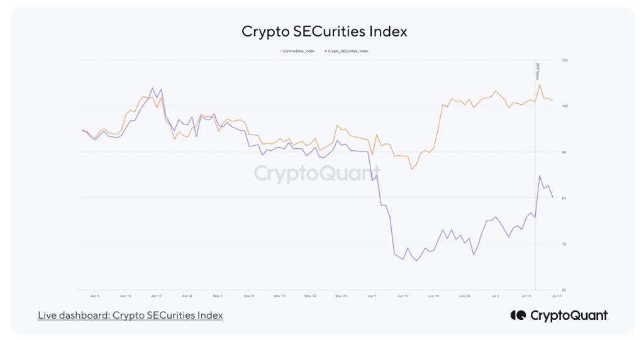Viewport: 644px width, 340px height.
Task: Click the purple line's peak near Apr 17
Action: (x=152, y=89)
